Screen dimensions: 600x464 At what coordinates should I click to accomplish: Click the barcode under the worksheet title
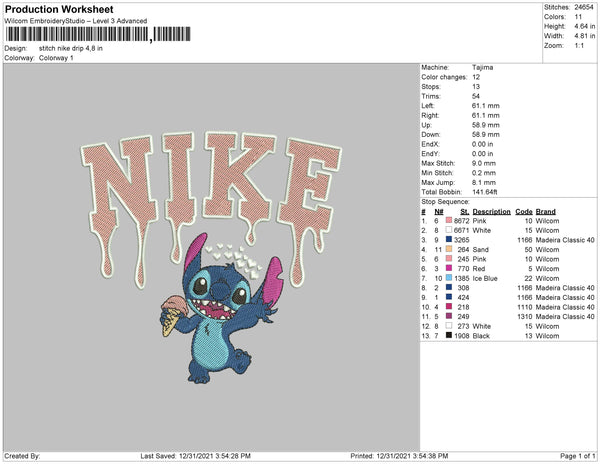98,34
